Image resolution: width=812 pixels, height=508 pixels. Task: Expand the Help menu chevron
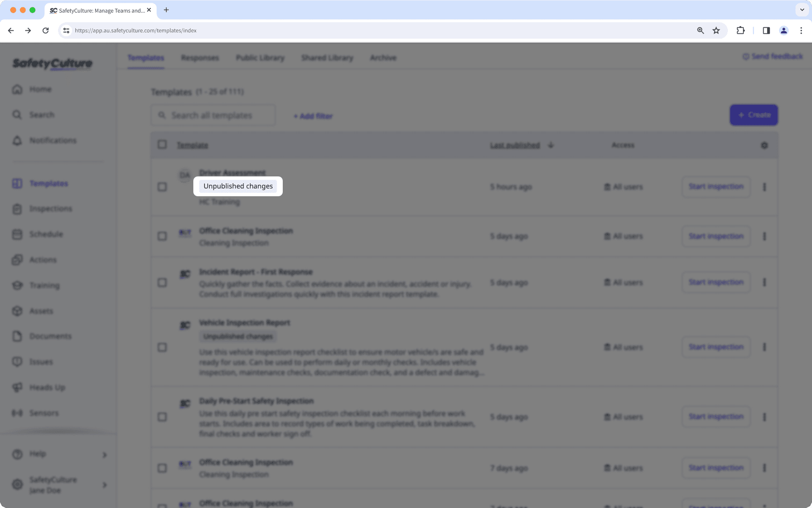coord(104,454)
